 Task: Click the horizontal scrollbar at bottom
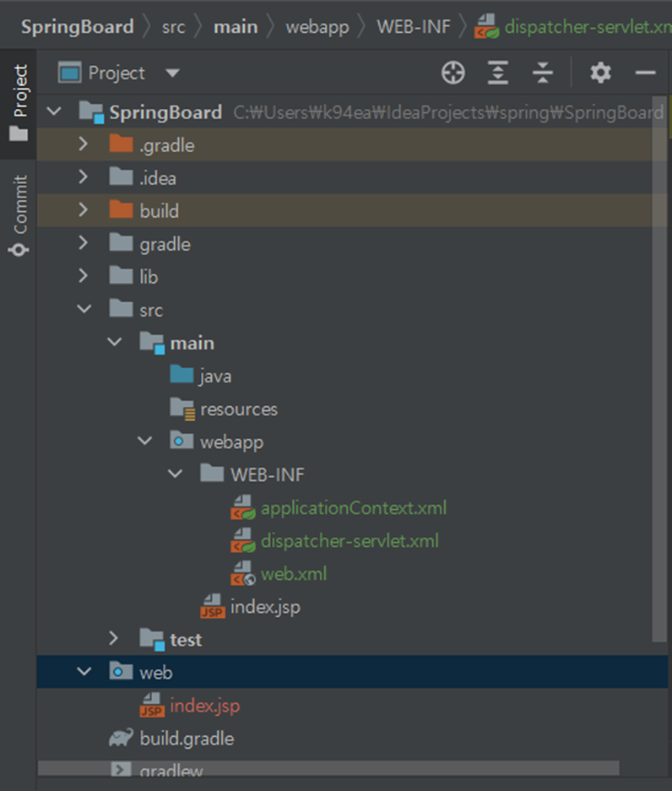click(328, 768)
